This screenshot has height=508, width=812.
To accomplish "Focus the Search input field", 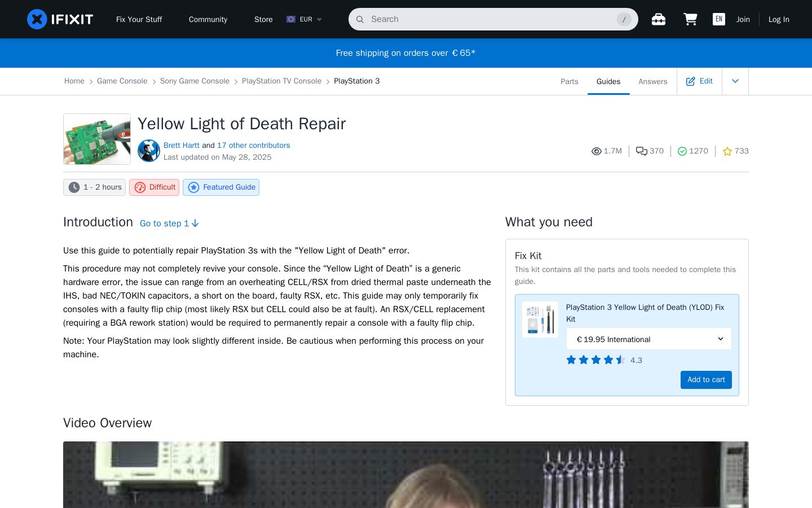I will click(x=493, y=19).
